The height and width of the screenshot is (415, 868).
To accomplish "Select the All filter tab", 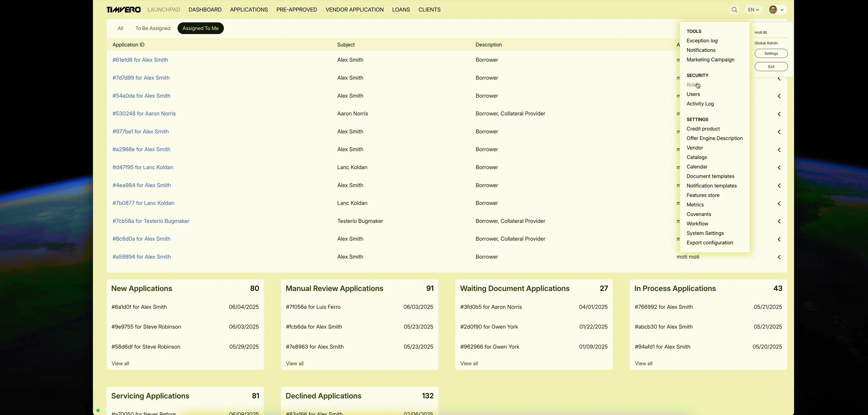I will pos(120,28).
